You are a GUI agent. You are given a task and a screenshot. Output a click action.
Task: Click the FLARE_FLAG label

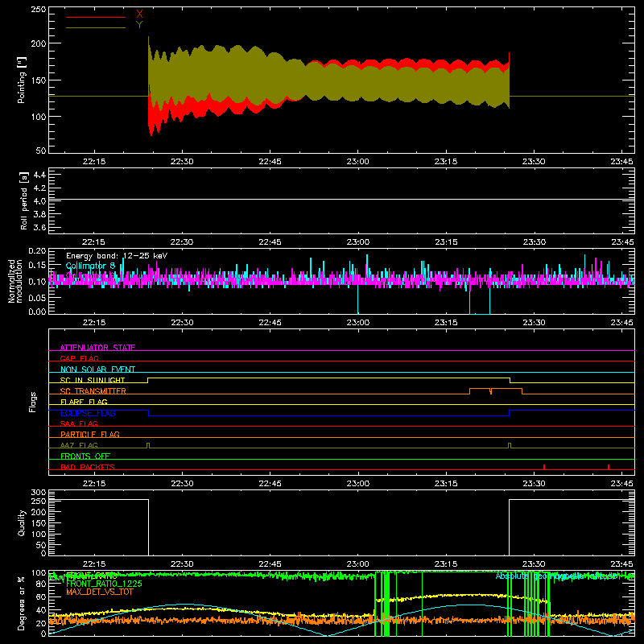84,402
